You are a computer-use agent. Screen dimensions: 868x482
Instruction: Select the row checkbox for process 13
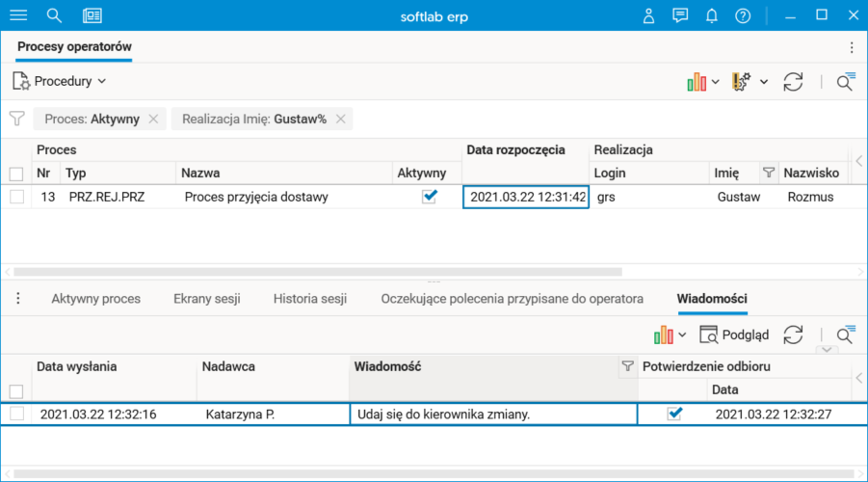(x=16, y=197)
